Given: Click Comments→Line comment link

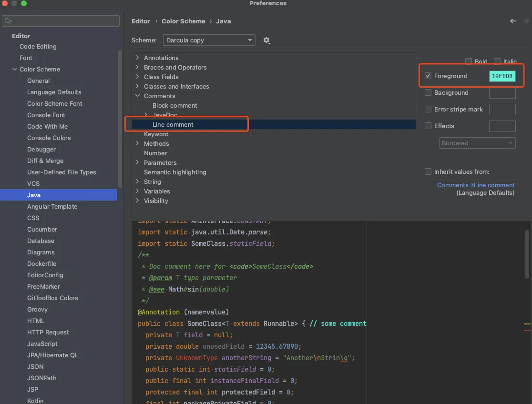Looking at the screenshot, I should tap(476, 185).
